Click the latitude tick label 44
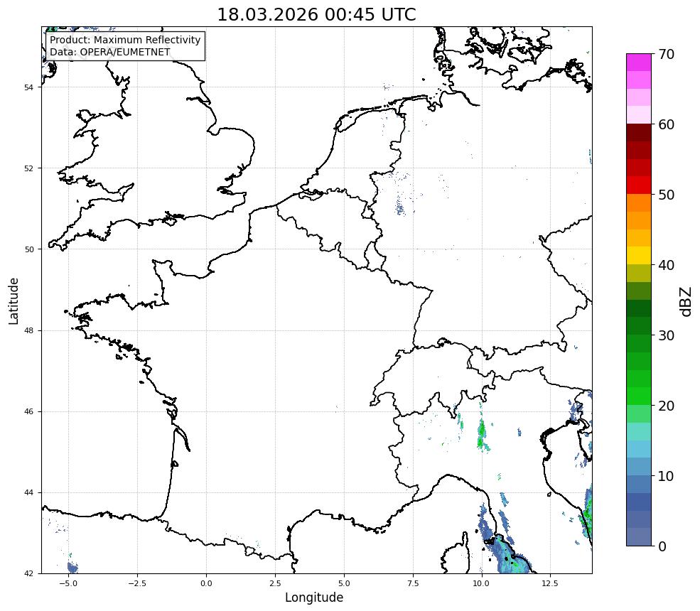Screen dimensions: 700x611 (x=28, y=493)
